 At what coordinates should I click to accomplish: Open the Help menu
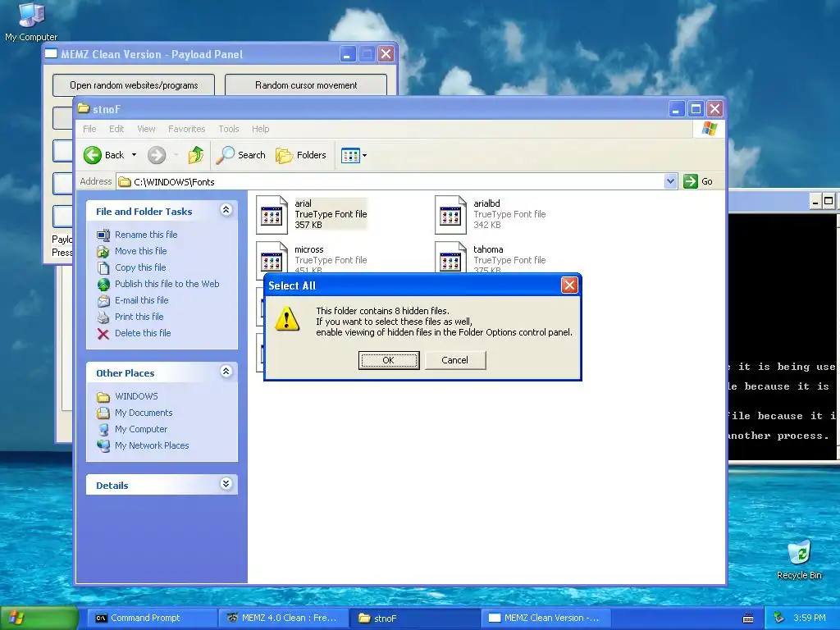tap(260, 129)
